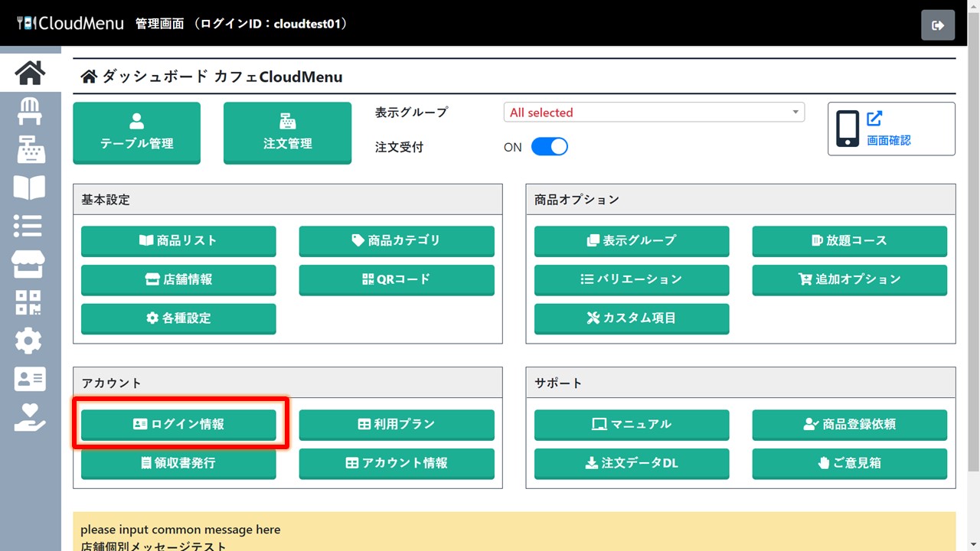Open アカウント情報
The image size is (980, 551).
tap(397, 464)
